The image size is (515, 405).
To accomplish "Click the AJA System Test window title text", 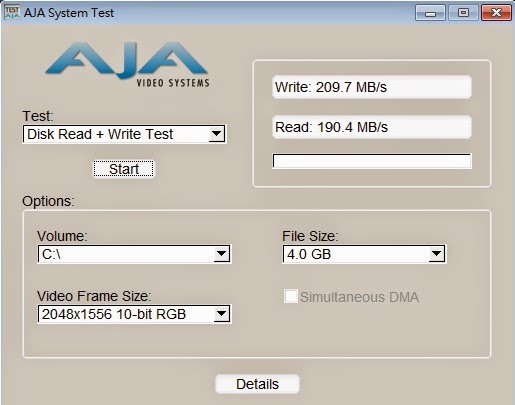I will coord(69,13).
